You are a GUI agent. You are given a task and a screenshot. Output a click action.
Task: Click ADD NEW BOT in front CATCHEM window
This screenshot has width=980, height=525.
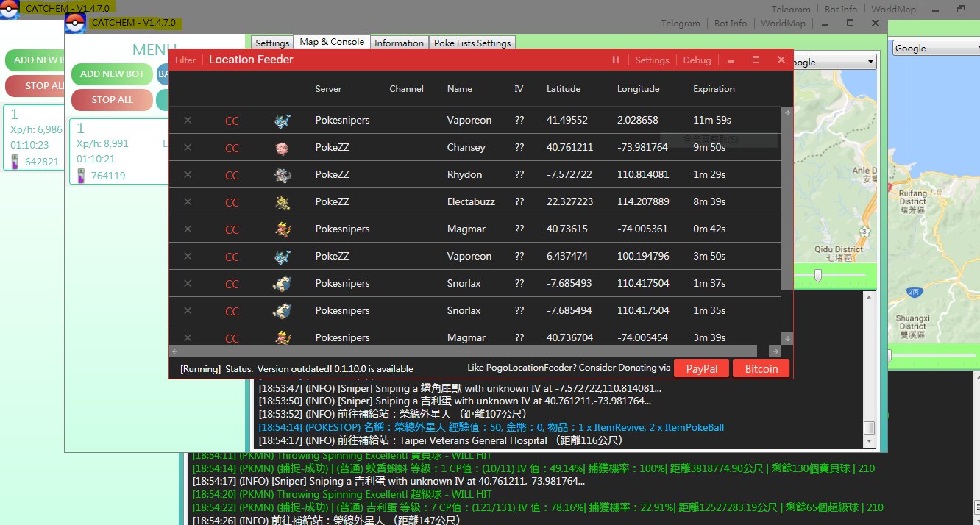(x=112, y=74)
